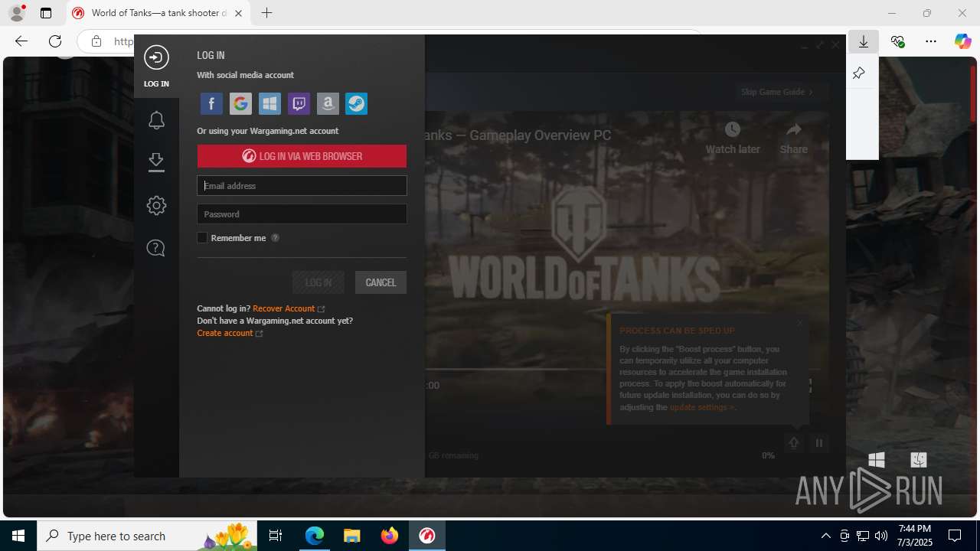The image size is (980, 551).
Task: Log in with Steam icon
Action: click(x=356, y=103)
